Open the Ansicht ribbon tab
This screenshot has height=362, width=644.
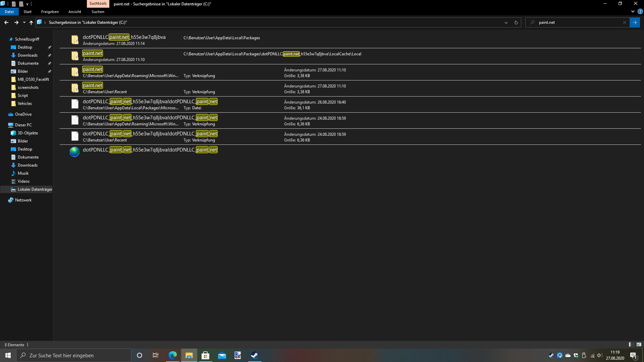tap(74, 12)
